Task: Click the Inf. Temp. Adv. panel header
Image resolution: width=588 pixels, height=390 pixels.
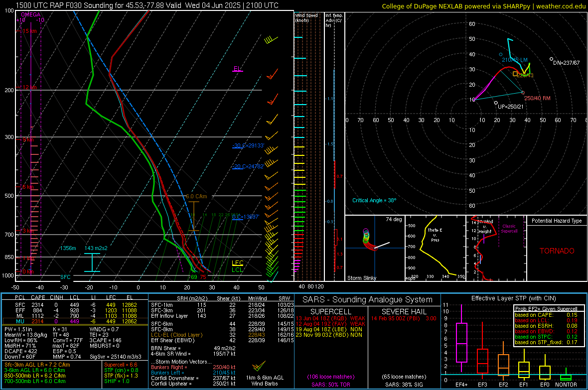Action: (334, 20)
